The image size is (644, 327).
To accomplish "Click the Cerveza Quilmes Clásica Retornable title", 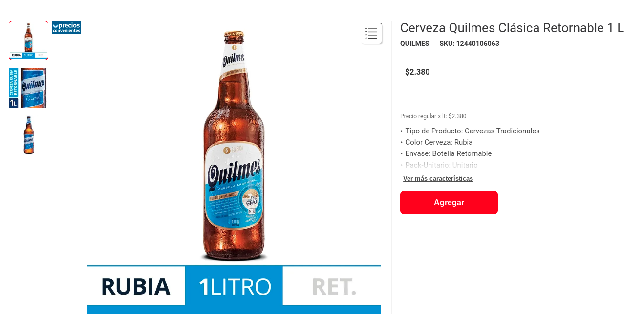I will coord(512,28).
